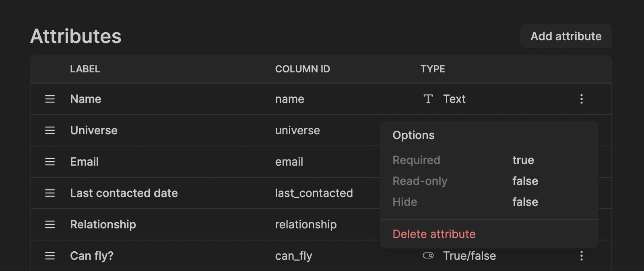Click the Last contacted date label
Viewport: 644px width, 271px height.
coord(124,193)
